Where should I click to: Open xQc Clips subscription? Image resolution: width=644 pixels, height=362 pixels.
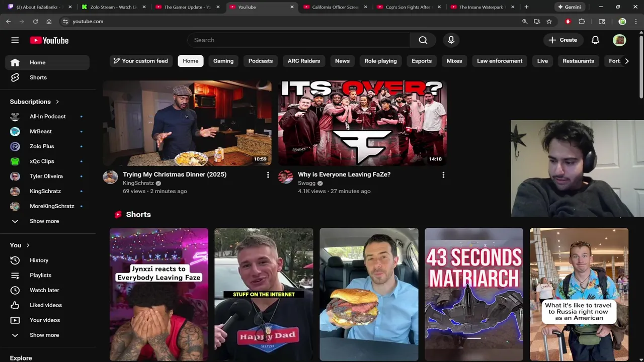pos(47,161)
